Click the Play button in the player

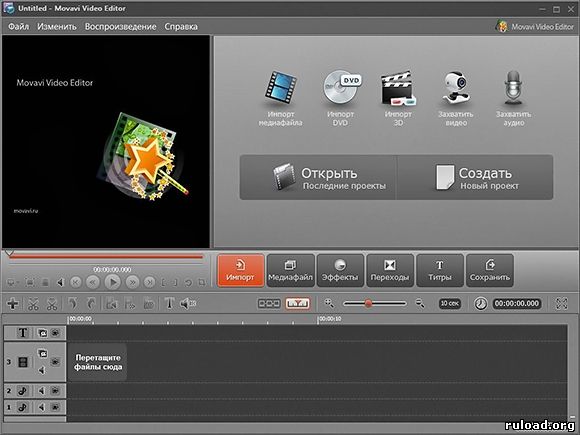pyautogui.click(x=112, y=283)
